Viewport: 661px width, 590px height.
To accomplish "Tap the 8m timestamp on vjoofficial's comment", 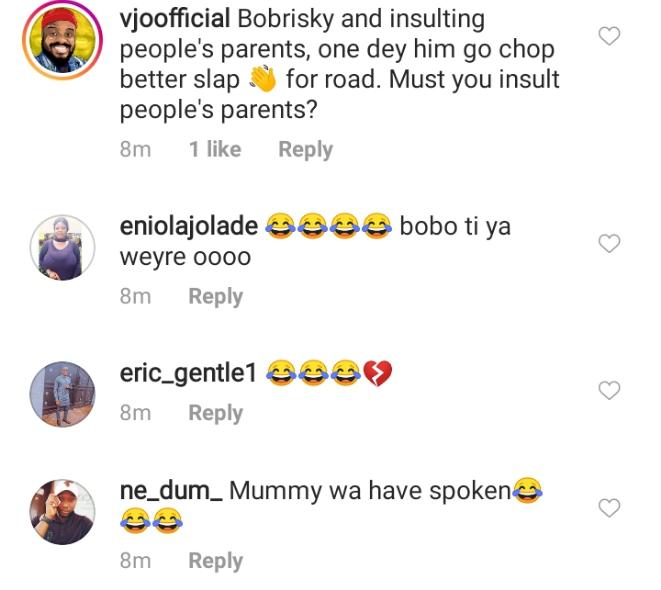I will point(135,149).
